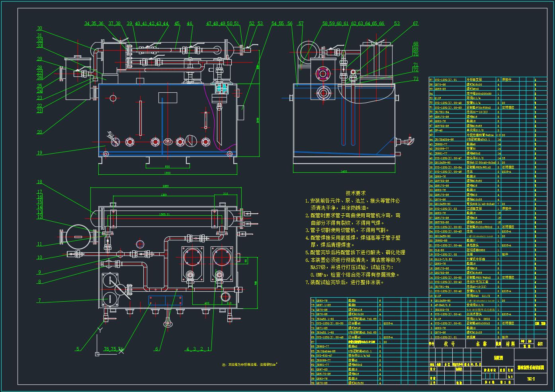
Task: Click part callout number 19
Action: (39, 152)
